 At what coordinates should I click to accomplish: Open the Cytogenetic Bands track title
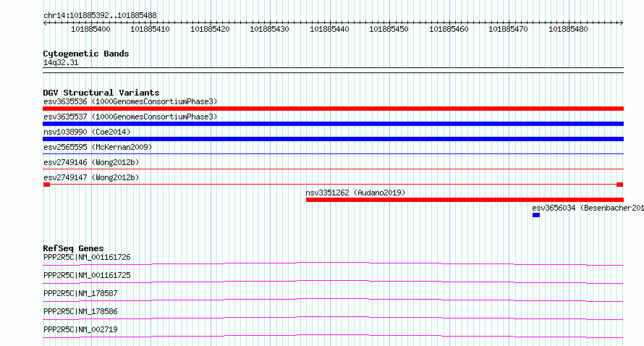[86, 54]
